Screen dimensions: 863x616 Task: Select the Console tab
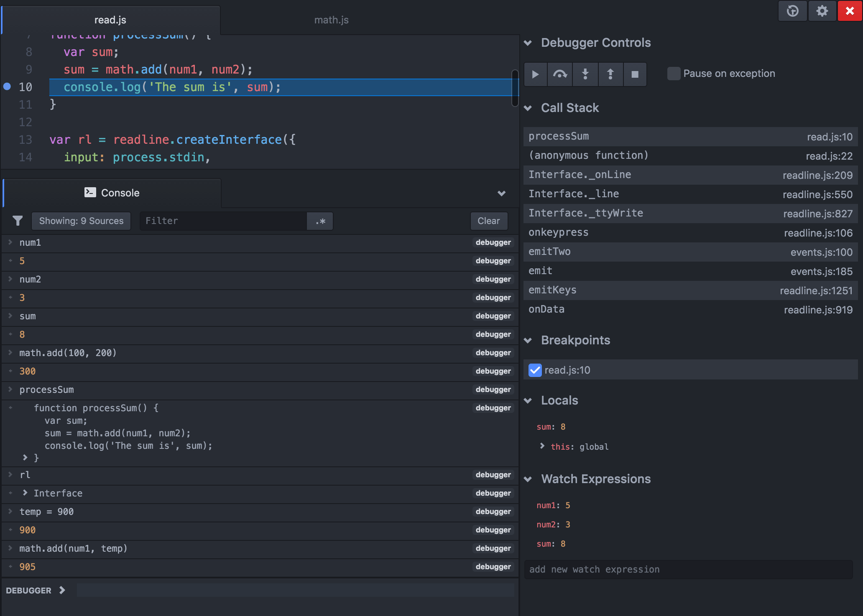tap(112, 193)
